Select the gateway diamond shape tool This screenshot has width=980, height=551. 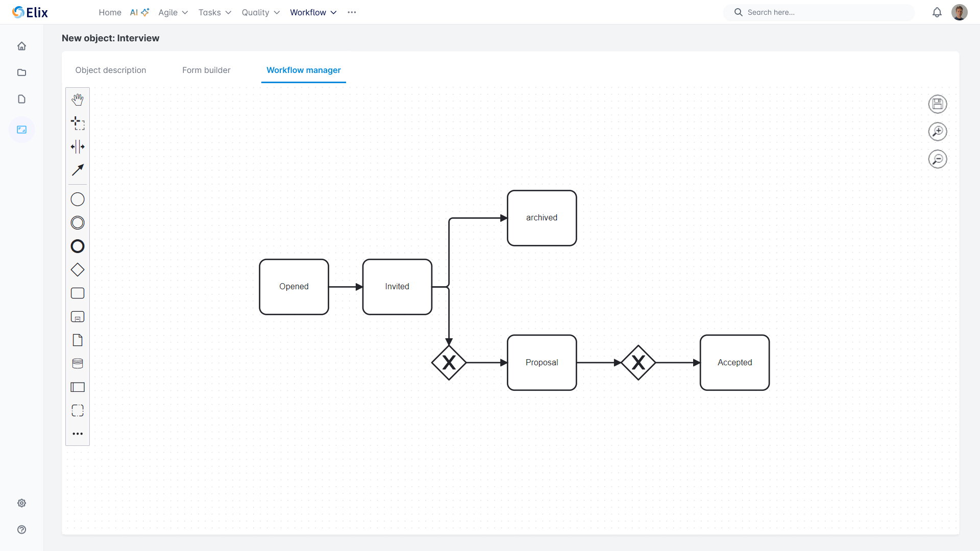click(78, 270)
